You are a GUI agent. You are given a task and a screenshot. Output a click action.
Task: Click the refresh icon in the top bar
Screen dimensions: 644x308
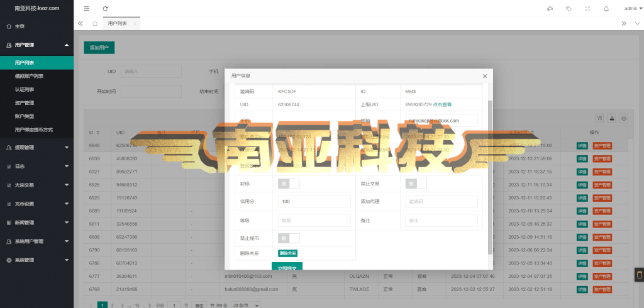pyautogui.click(x=106, y=9)
